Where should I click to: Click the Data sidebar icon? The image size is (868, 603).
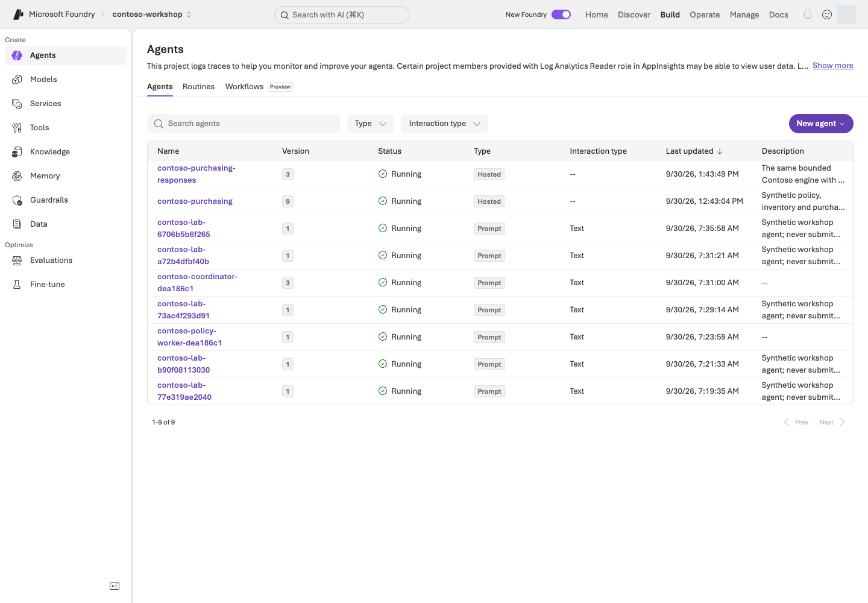(x=17, y=224)
